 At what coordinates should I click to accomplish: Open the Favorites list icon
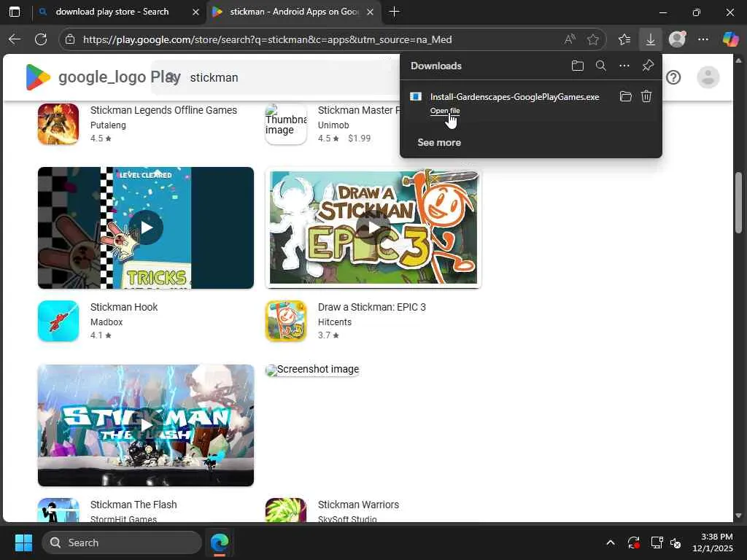tap(624, 39)
